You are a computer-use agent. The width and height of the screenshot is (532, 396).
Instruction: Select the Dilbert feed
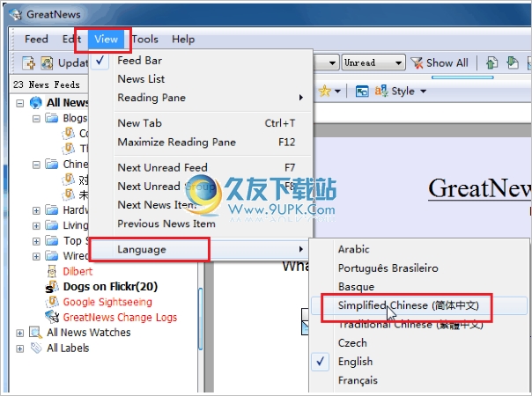click(78, 271)
